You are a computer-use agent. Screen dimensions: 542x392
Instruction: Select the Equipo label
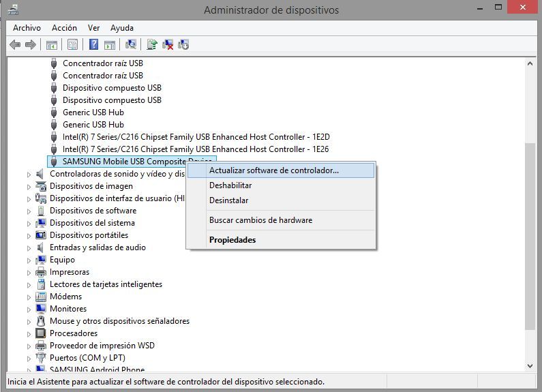(x=62, y=260)
